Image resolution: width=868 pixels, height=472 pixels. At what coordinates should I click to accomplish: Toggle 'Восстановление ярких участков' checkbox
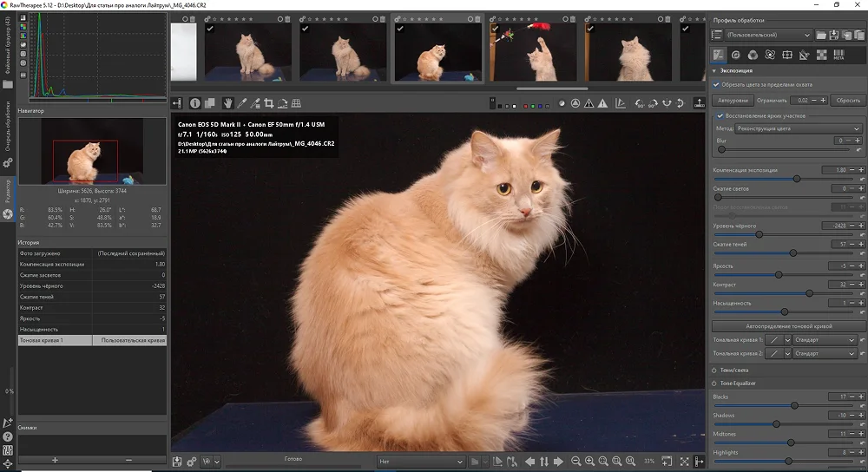click(720, 115)
